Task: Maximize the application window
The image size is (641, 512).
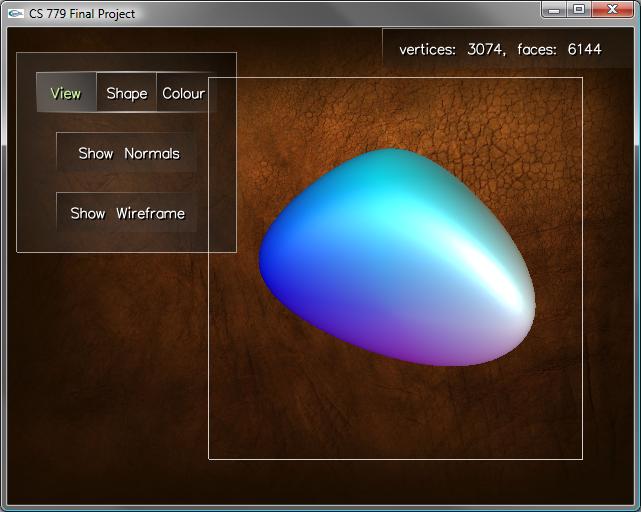Action: (x=579, y=9)
